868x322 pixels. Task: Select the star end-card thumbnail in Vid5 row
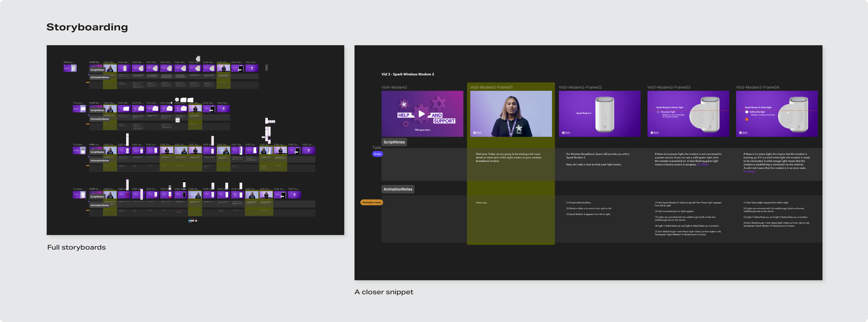tap(309, 151)
